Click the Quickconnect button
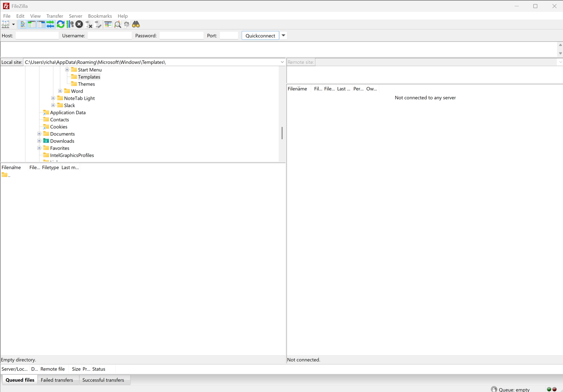The height and width of the screenshot is (392, 563). pos(260,35)
